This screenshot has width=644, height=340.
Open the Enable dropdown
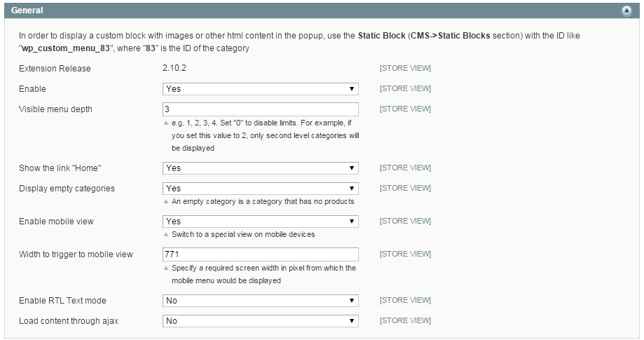[x=261, y=89]
